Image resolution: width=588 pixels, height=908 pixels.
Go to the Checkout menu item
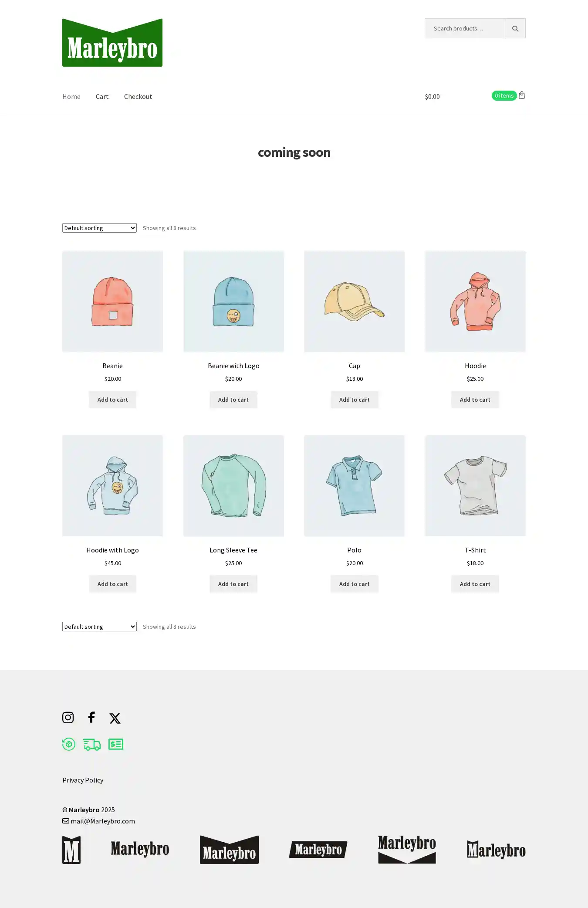coord(138,96)
